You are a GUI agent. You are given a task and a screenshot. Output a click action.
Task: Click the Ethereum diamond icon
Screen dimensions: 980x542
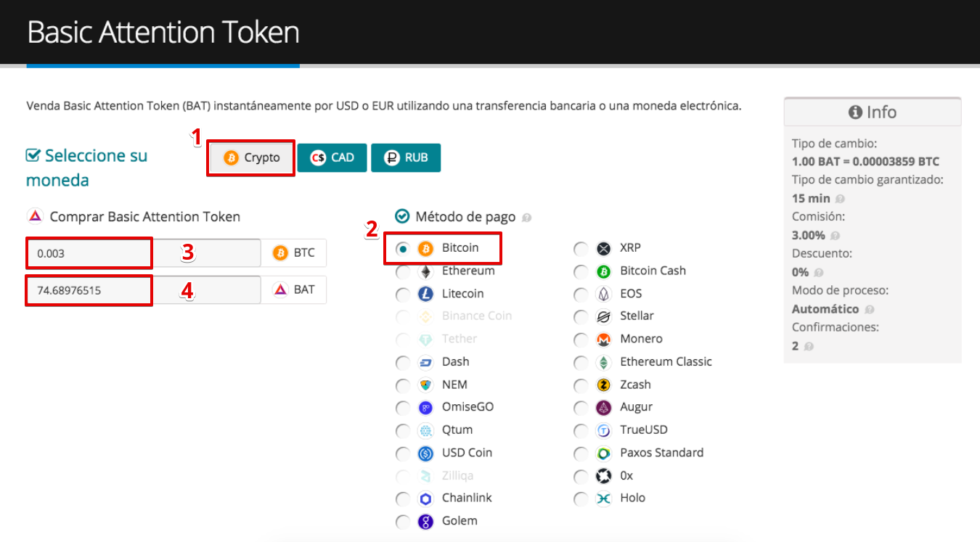pos(425,271)
